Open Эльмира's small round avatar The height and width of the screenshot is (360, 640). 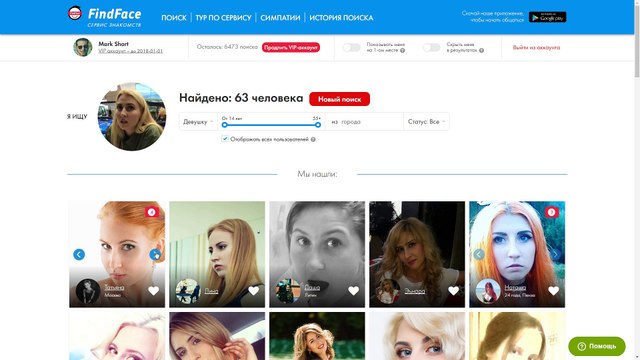[388, 291]
